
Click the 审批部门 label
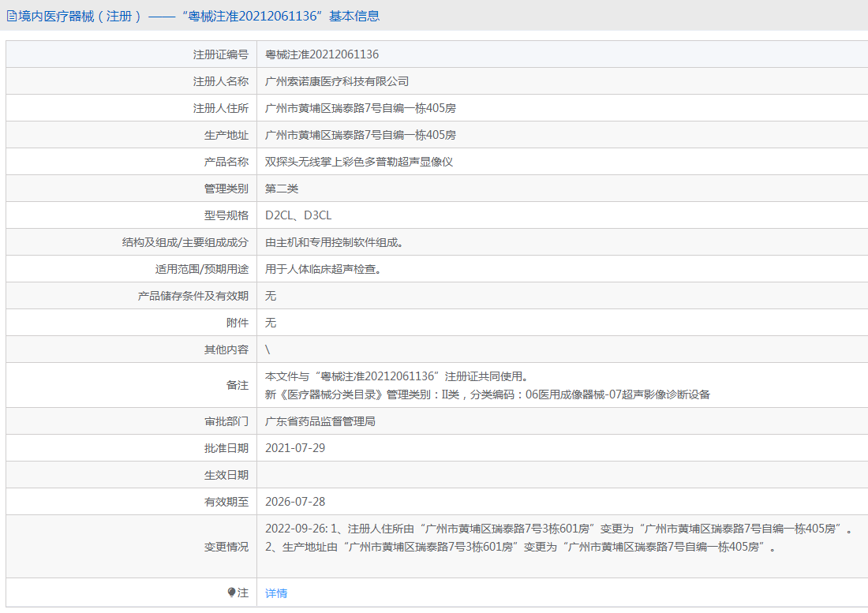coord(226,421)
